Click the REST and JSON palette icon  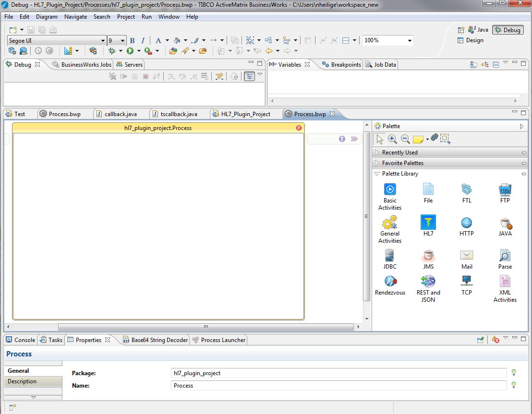pos(428,282)
